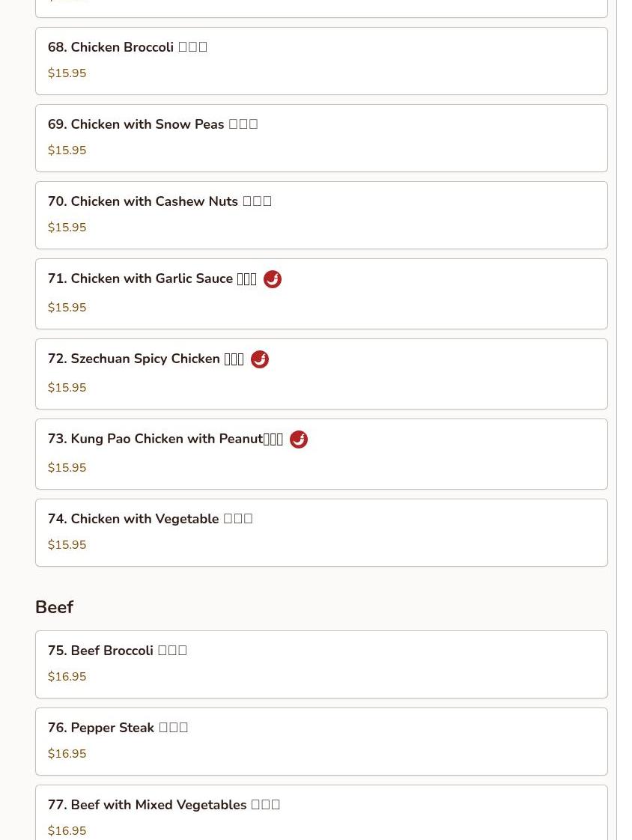Click the price under Chicken with Snow Peas

(x=67, y=150)
